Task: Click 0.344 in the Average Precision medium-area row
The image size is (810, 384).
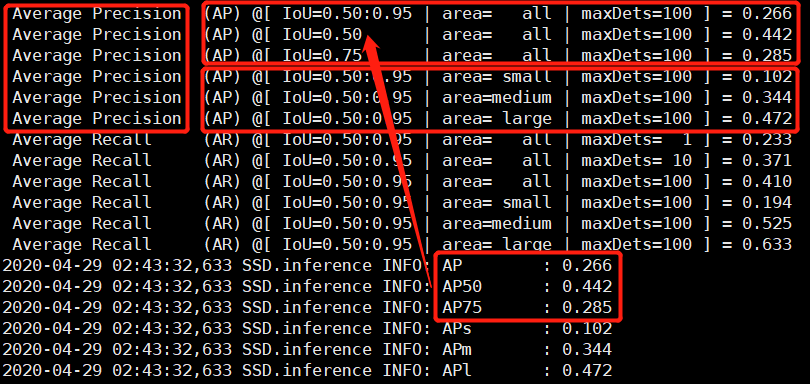Action: [767, 98]
